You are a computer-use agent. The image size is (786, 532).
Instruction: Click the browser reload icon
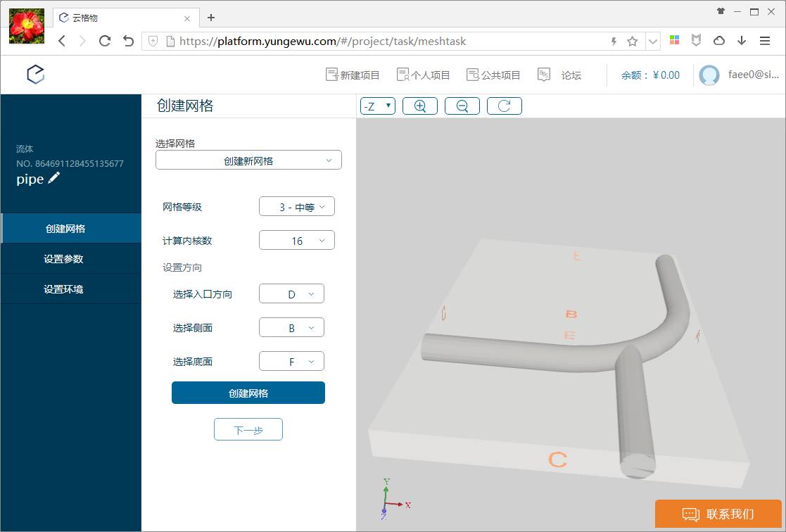105,41
